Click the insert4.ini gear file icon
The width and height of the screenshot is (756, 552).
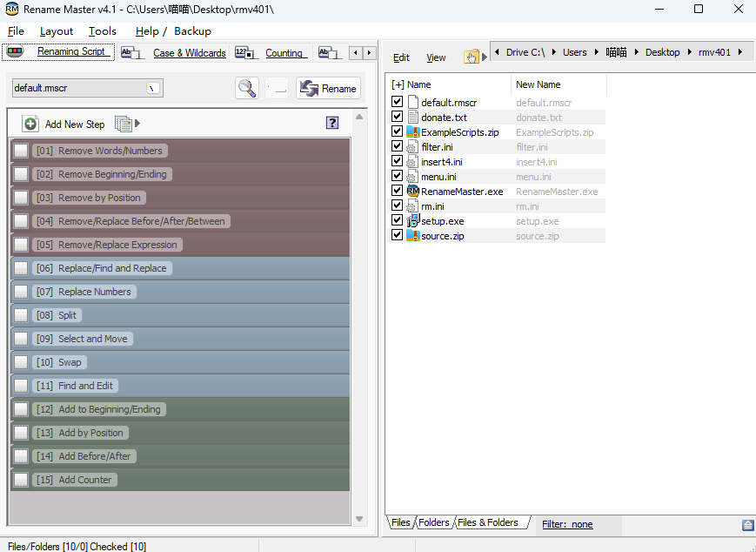tap(412, 162)
